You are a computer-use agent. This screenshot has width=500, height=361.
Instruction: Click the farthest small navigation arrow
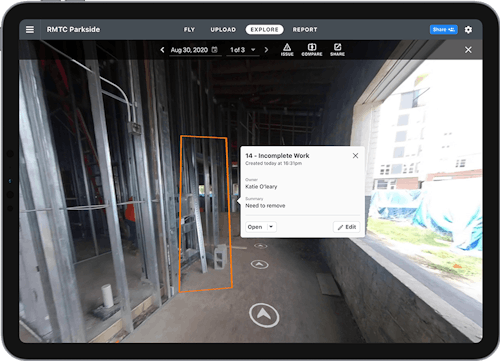coord(261,246)
